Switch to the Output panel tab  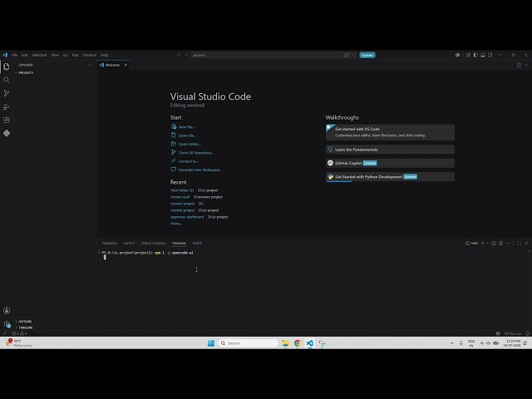pos(130,244)
